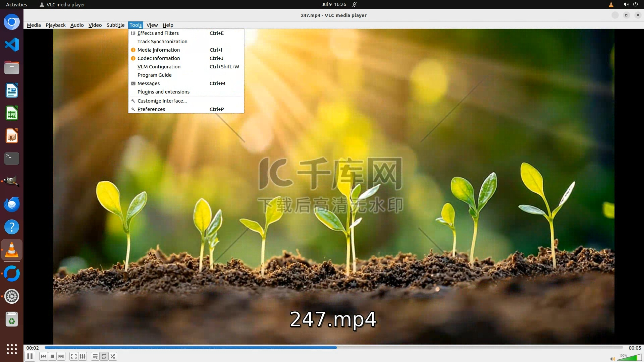Open Thunderbird from the Ubuntu dock
This screenshot has width=644, height=362.
tap(12, 204)
